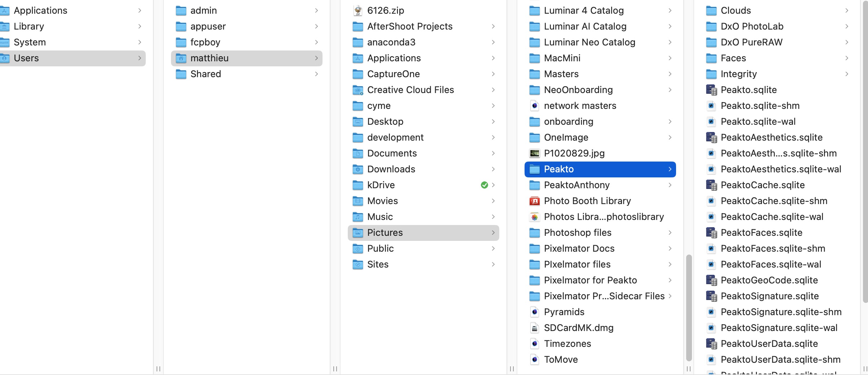Viewport: 868px width, 375px height.
Task: Click the PeaktoSignature.sqlite database icon
Action: (711, 296)
